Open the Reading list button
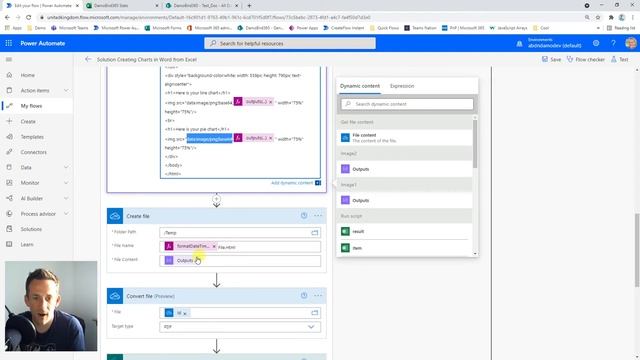Screen dimensions: 640x360 [x=621, y=28]
